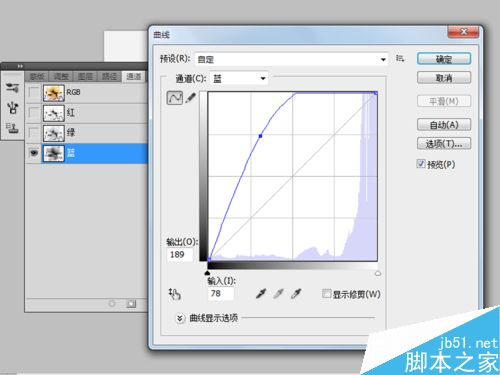The width and height of the screenshot is (500, 375).
Task: Switch to the Adjustments tab
Action: (x=61, y=77)
